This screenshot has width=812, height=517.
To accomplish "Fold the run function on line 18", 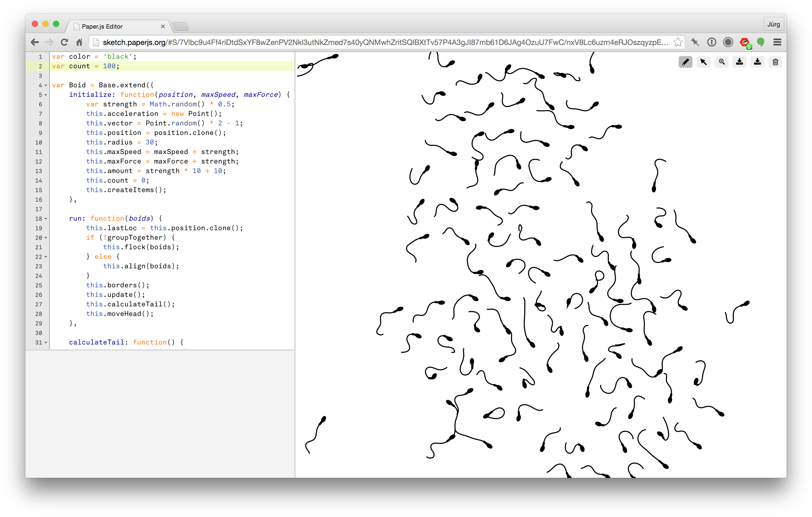I will point(46,219).
